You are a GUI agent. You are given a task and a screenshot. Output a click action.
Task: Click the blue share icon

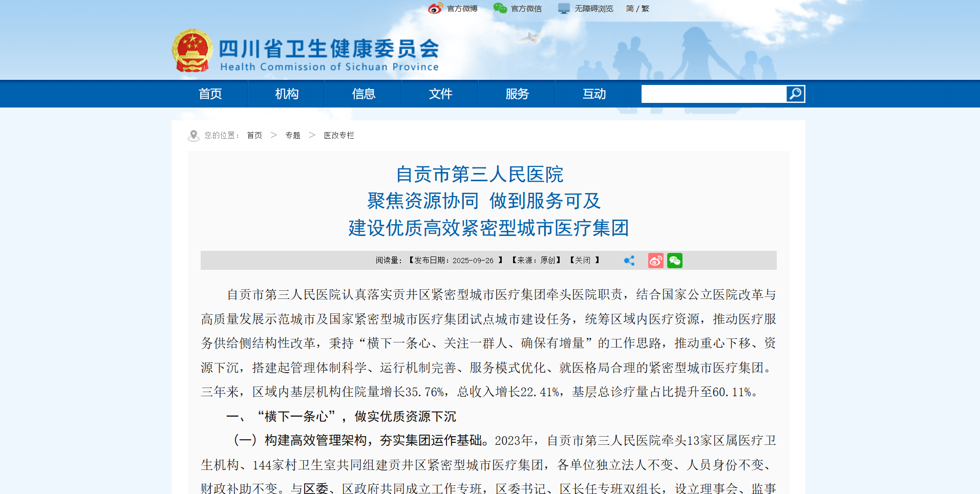click(x=629, y=261)
